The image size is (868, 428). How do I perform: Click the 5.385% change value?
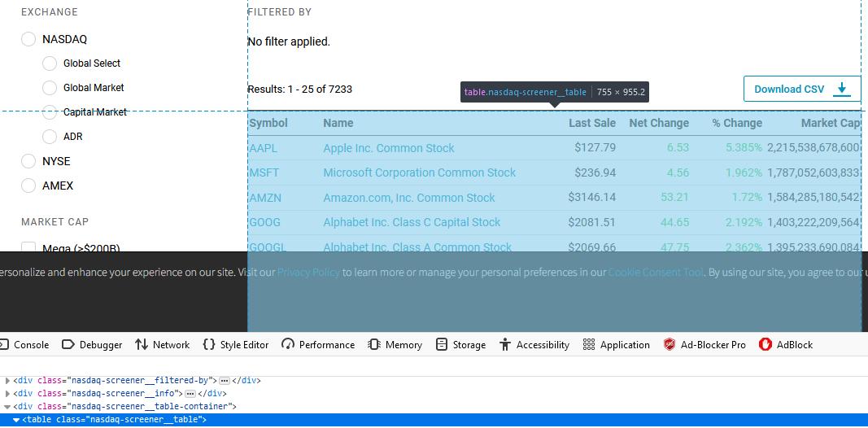click(744, 148)
